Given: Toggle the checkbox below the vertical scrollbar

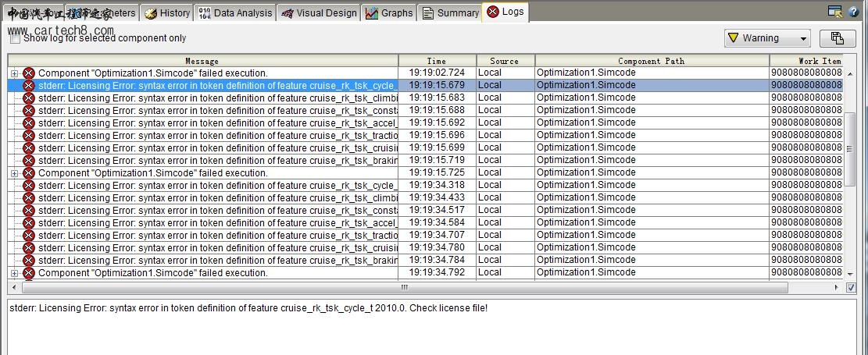Looking at the screenshot, I should pyautogui.click(x=851, y=288).
